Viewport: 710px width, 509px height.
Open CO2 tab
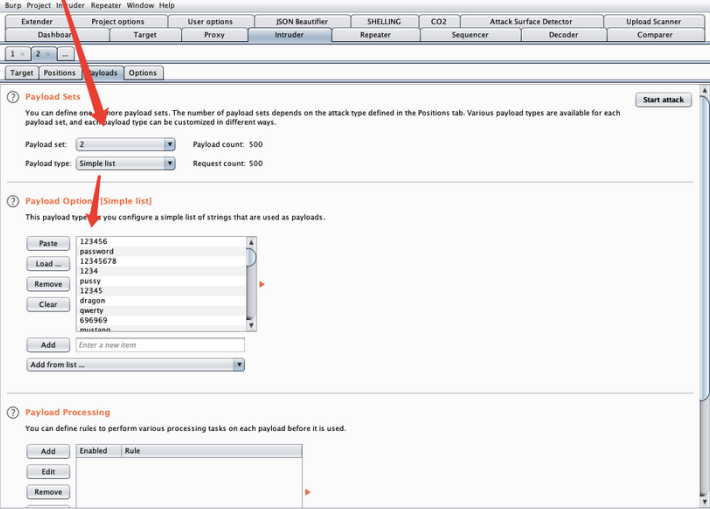pos(439,21)
